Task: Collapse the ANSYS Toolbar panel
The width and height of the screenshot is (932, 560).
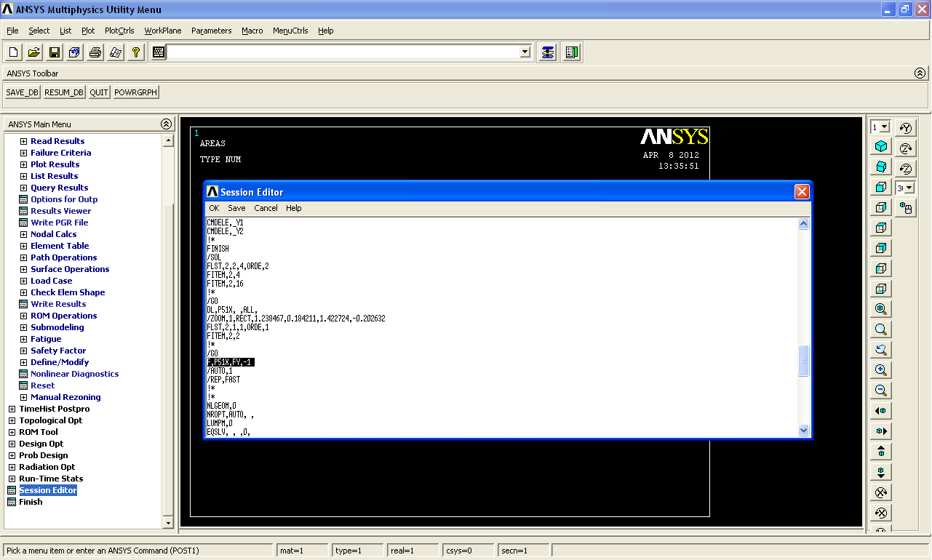Action: click(x=920, y=73)
